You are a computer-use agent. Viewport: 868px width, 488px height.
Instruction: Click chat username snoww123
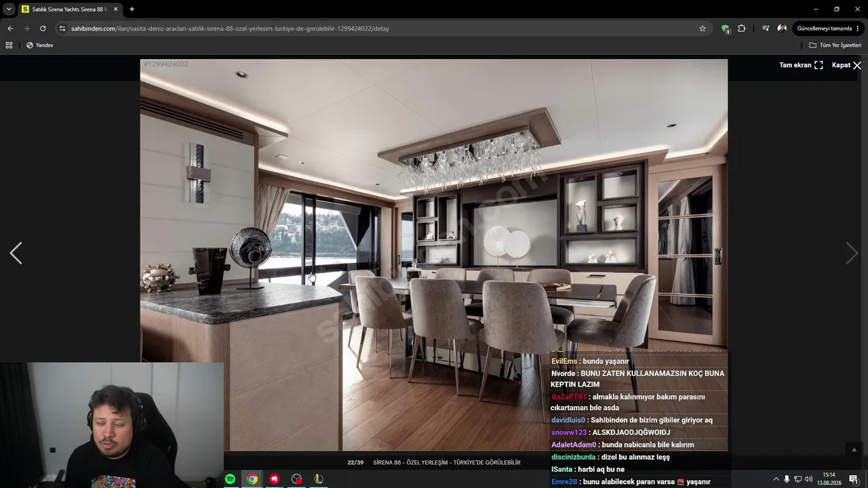569,432
